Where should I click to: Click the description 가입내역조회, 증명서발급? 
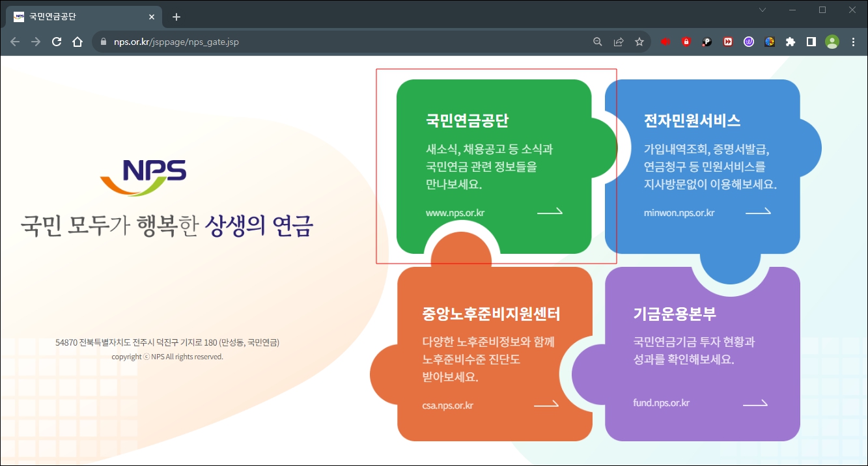point(707,149)
